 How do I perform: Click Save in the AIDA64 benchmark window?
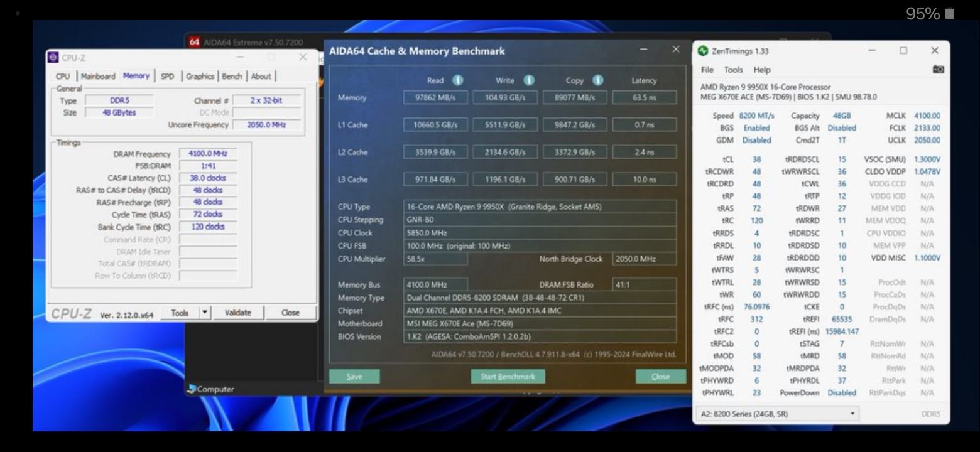tap(354, 377)
